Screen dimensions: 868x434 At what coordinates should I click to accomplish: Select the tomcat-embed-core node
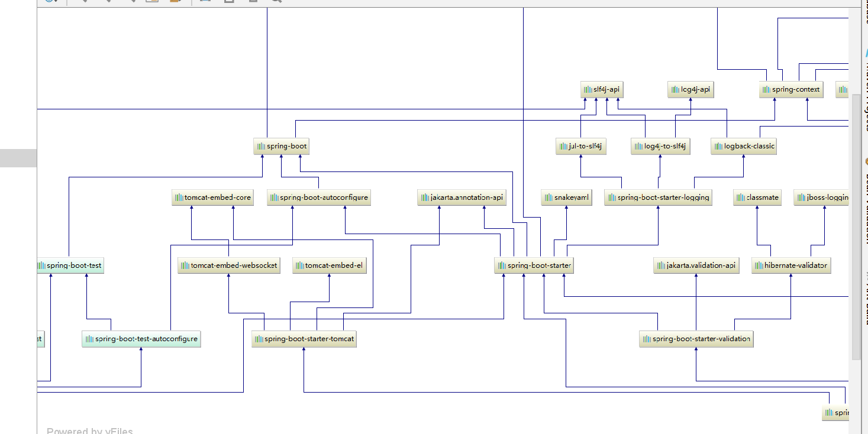[213, 197]
